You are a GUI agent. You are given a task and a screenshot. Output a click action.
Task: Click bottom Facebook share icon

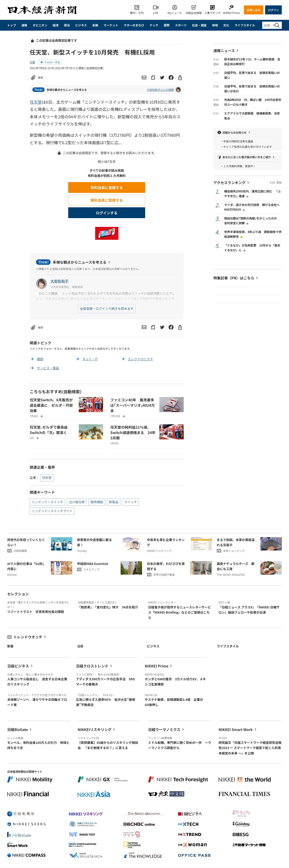(x=171, y=327)
